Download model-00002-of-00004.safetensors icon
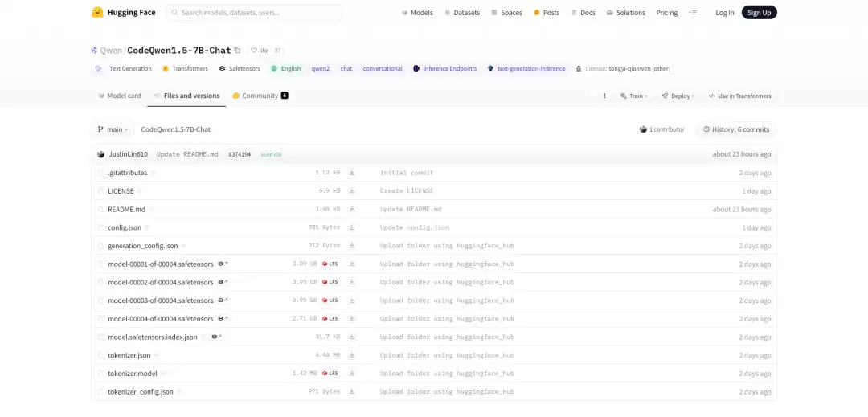 [351, 283]
